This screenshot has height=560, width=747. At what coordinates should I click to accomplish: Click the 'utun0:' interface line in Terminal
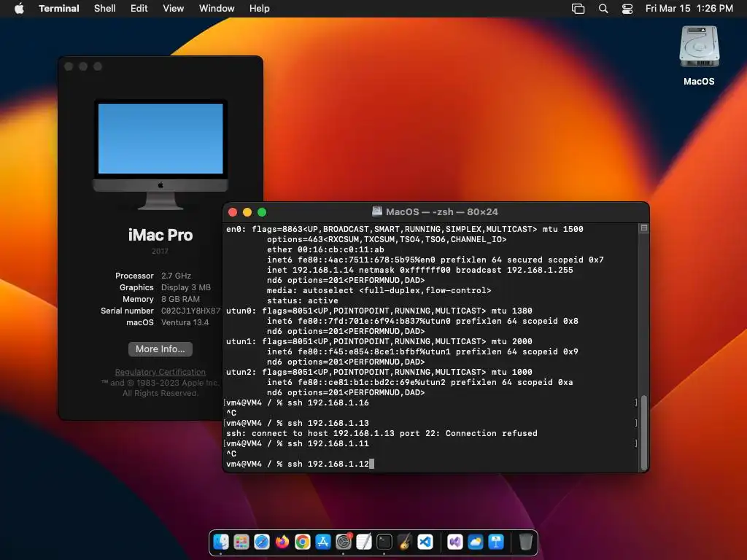point(379,311)
